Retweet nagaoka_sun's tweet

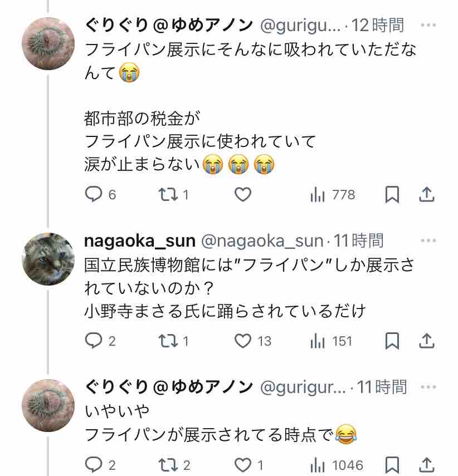pos(166,341)
